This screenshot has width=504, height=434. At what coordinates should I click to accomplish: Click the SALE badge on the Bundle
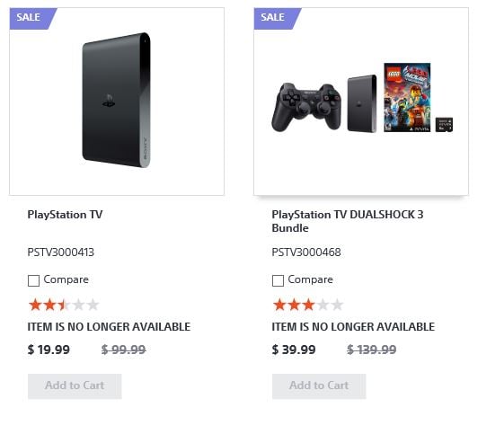(278, 18)
